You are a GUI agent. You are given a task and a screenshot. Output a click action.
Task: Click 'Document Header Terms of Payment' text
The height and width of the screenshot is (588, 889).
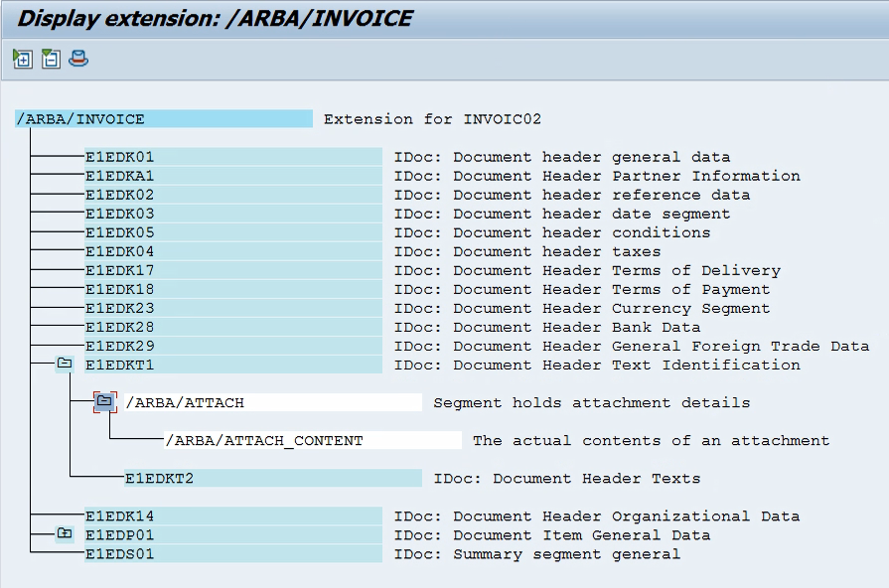[612, 289]
